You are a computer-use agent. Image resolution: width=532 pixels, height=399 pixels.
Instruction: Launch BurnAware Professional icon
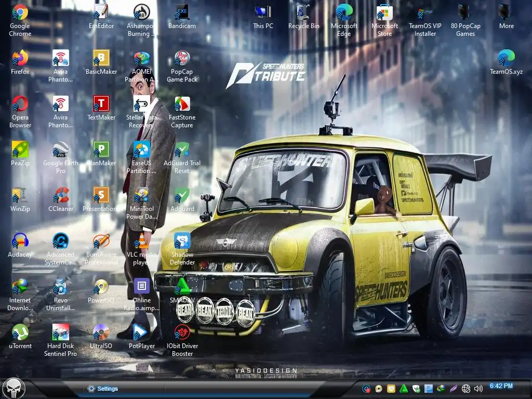(x=101, y=249)
